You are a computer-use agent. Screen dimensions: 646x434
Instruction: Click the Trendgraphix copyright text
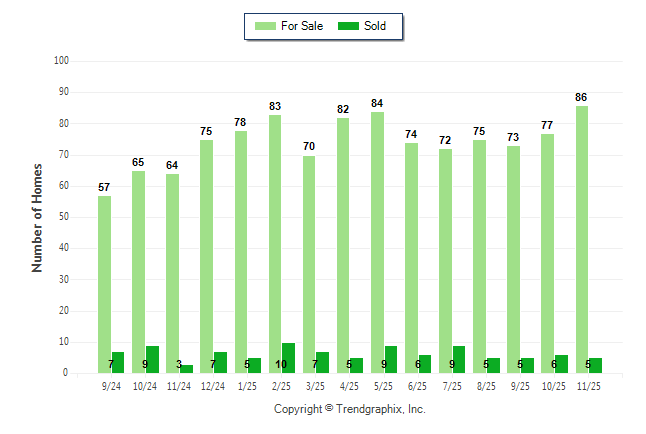350,409
